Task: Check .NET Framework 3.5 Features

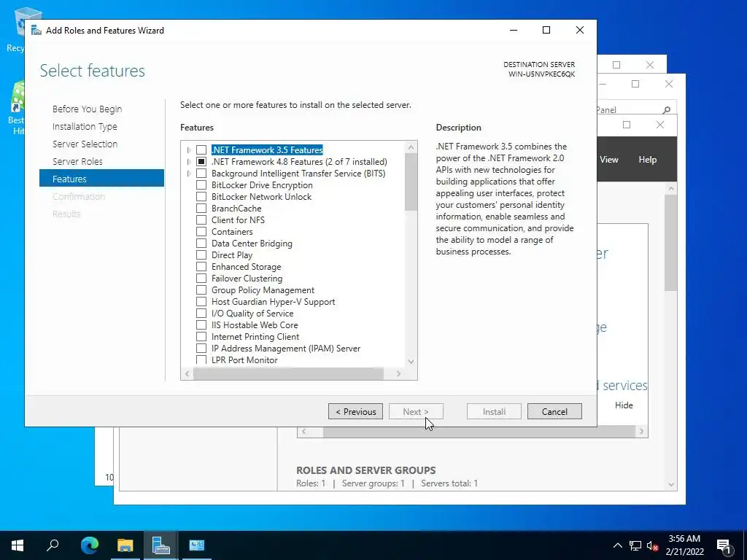Action: point(201,150)
